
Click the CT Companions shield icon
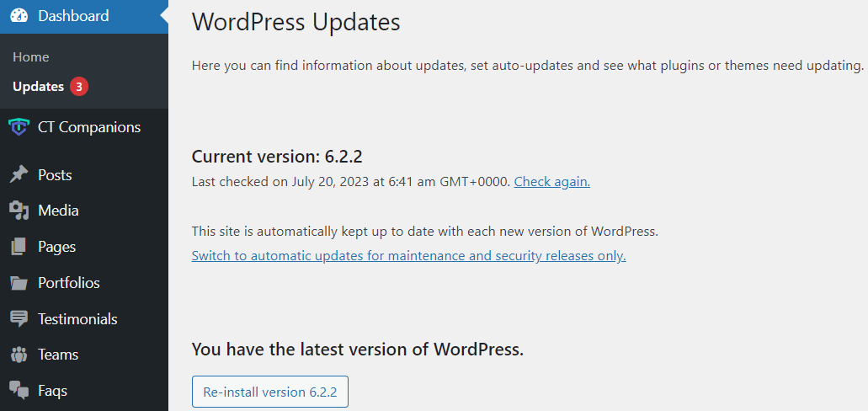[19, 127]
